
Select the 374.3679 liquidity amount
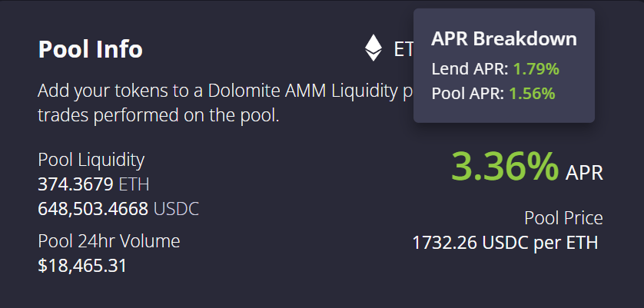75,184
